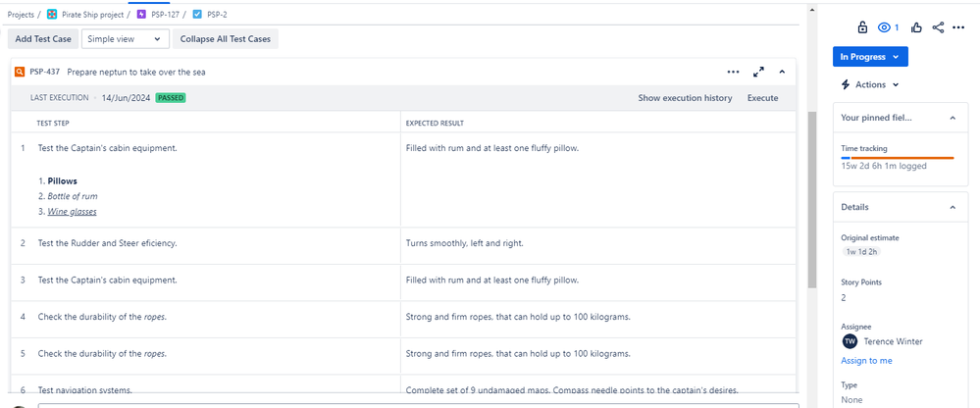Screen dimensions: 980x408
Task: Click 'Turns smoothly, left and right.' result
Action: (464, 243)
